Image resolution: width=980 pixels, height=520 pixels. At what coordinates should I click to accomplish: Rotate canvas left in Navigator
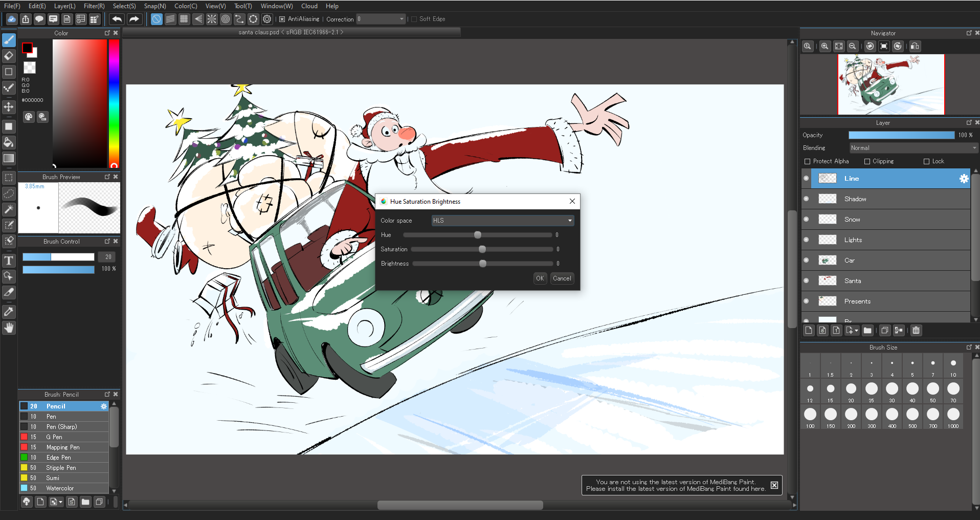tap(870, 46)
